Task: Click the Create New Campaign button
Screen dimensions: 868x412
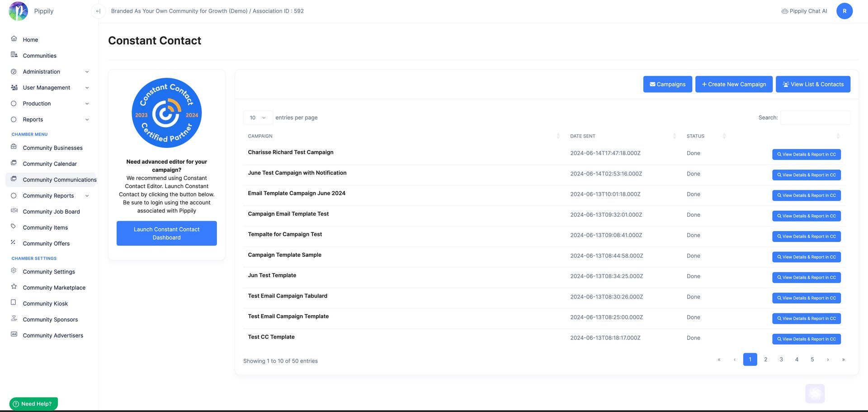Action: (734, 85)
